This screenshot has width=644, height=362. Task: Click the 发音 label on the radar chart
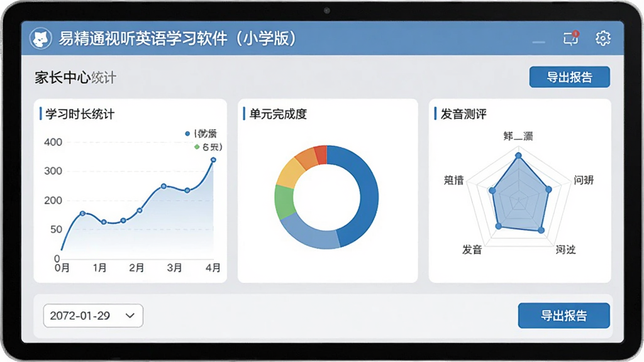click(472, 250)
